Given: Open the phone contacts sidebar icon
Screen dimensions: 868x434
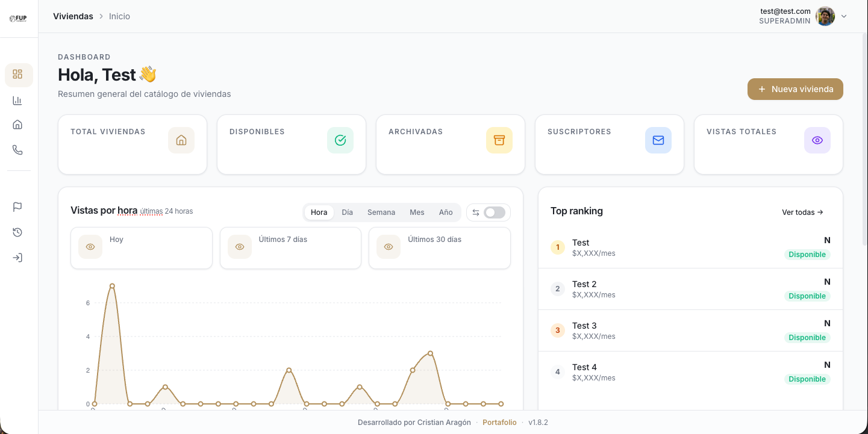Looking at the screenshot, I should pos(17,150).
